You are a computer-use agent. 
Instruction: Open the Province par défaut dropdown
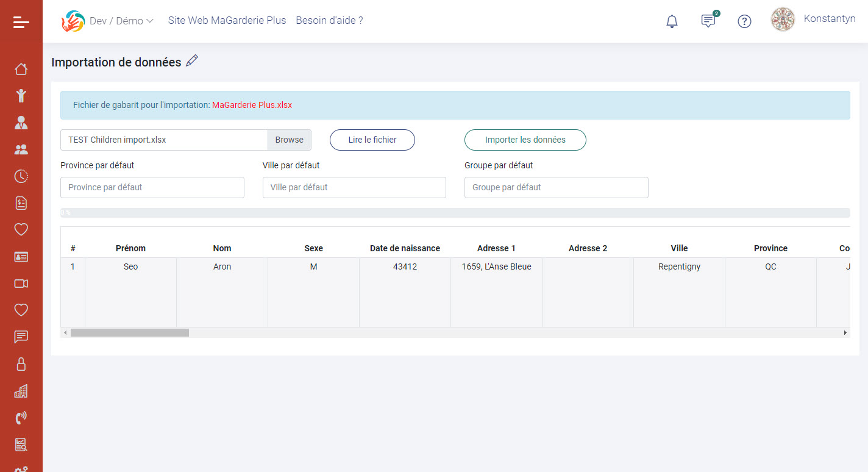click(x=152, y=187)
